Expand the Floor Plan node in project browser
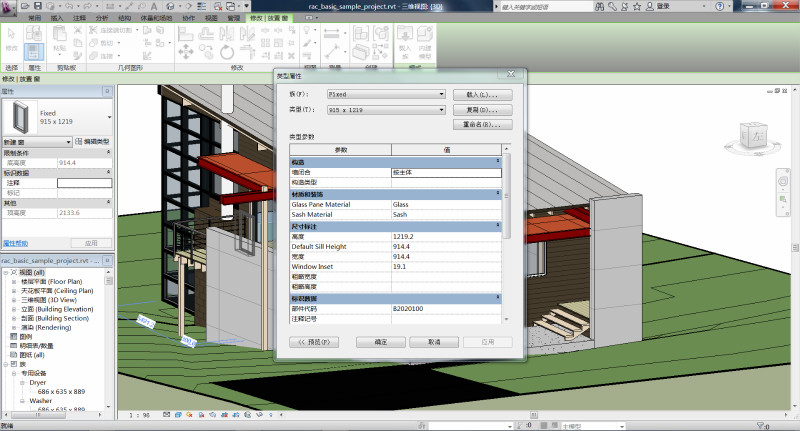Screen dimensions: 800x431 pos(14,282)
